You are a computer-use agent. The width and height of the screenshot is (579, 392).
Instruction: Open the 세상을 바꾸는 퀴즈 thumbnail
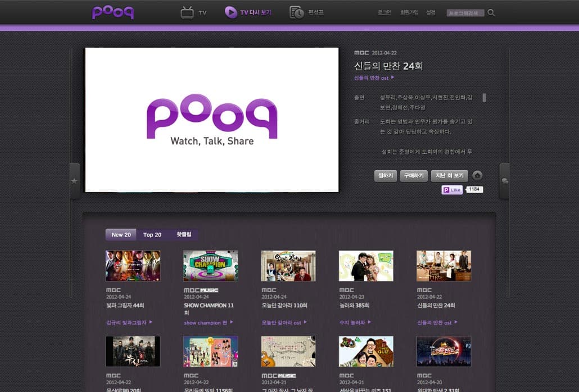(x=367, y=352)
